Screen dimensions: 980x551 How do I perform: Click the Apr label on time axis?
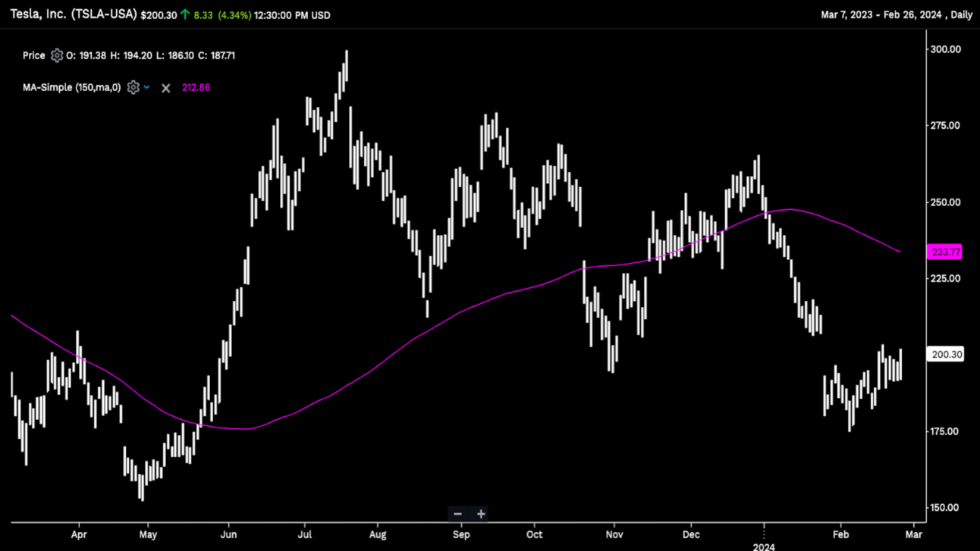point(79,534)
